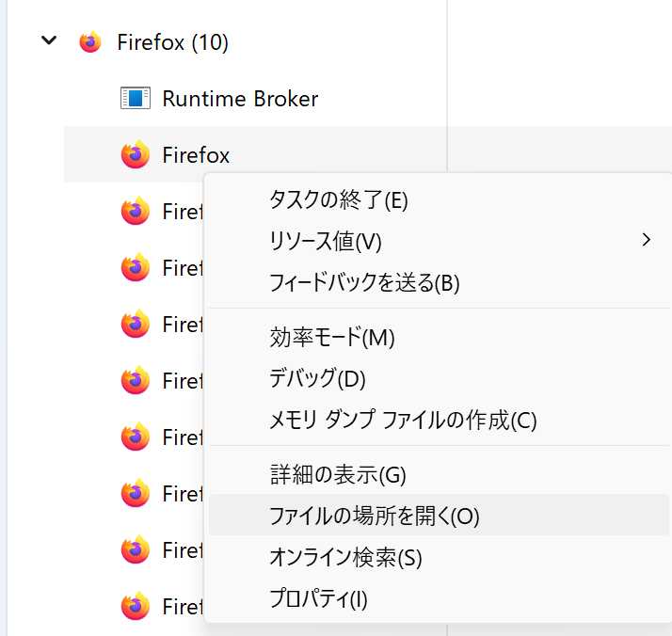Choose ファイルの場所を開く(O)
Viewport: 672px width, 636px height.
coord(375,516)
